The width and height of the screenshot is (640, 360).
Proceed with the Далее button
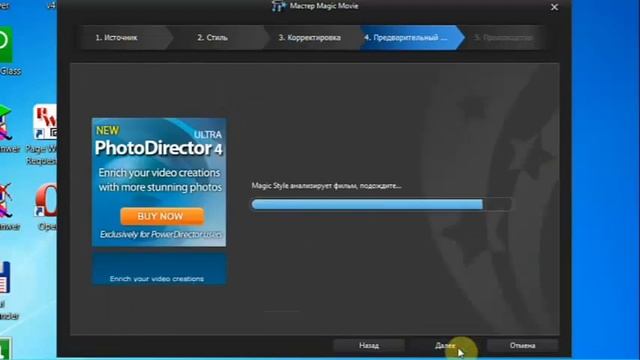[x=445, y=345]
